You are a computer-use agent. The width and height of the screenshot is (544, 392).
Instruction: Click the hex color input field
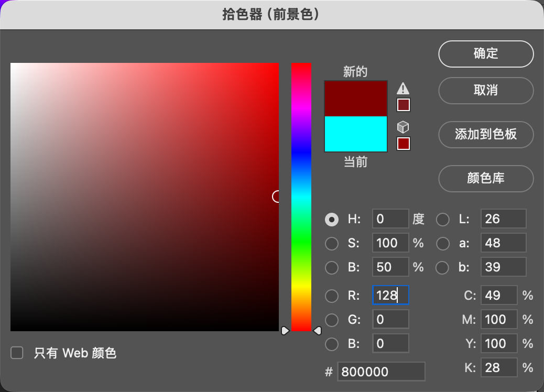tap(381, 372)
